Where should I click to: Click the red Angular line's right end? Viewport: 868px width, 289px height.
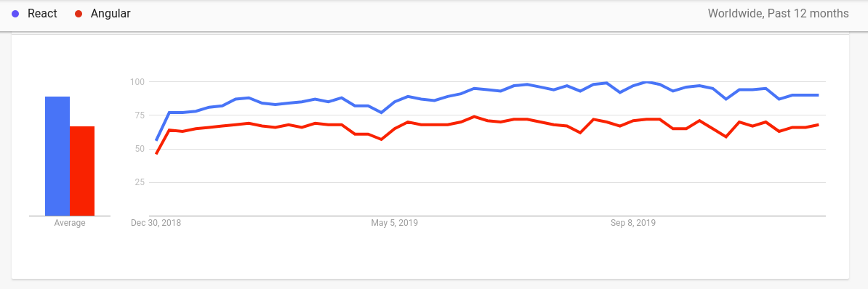[x=818, y=125]
